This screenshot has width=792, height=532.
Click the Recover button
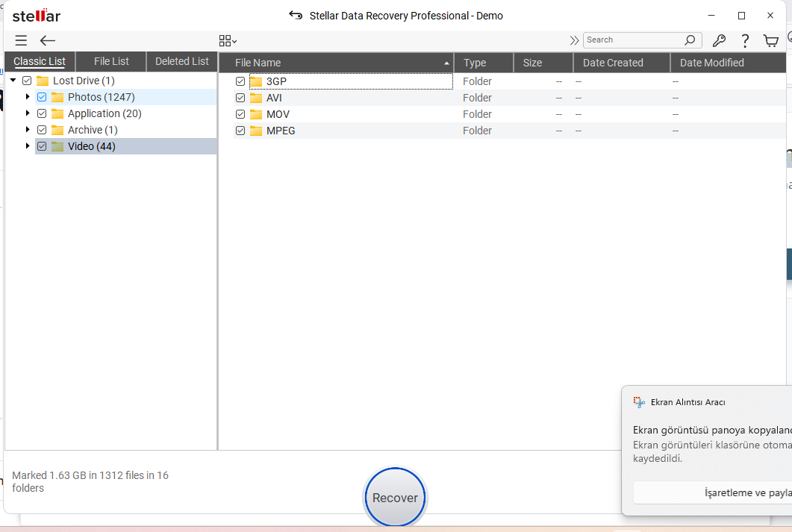click(x=395, y=497)
